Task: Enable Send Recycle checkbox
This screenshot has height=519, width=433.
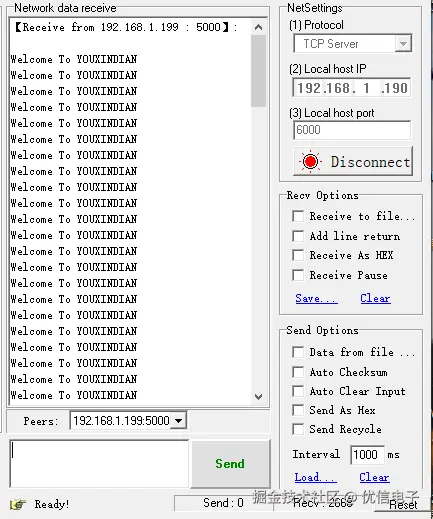Action: (x=298, y=429)
